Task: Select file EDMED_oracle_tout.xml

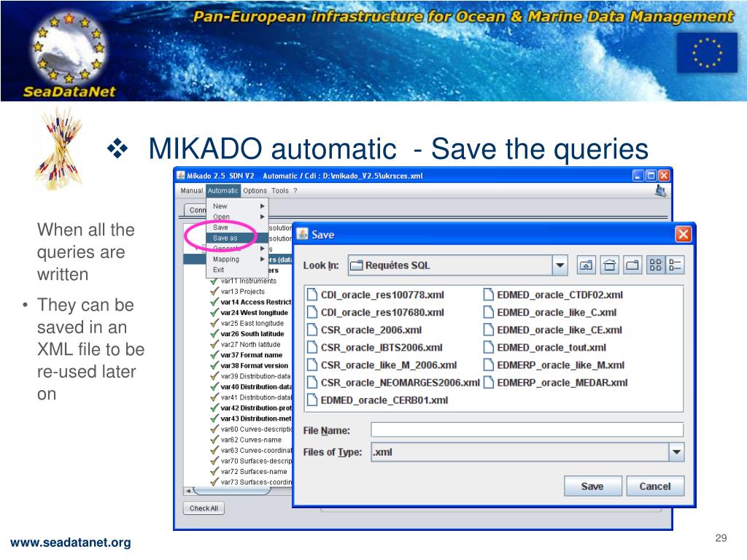Action: 545,348
